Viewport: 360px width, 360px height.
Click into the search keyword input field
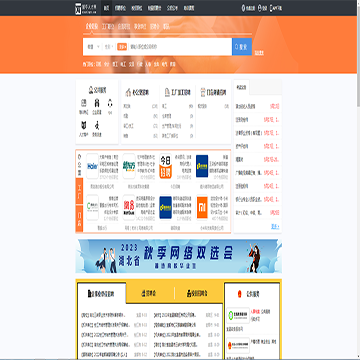pyautogui.click(x=180, y=47)
